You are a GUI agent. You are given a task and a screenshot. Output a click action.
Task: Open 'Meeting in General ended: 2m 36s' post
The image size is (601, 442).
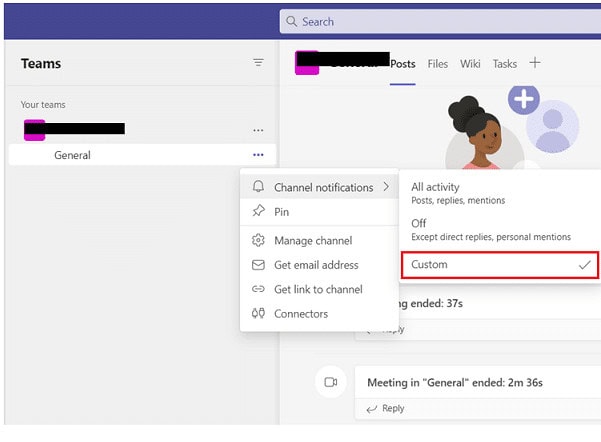point(455,383)
